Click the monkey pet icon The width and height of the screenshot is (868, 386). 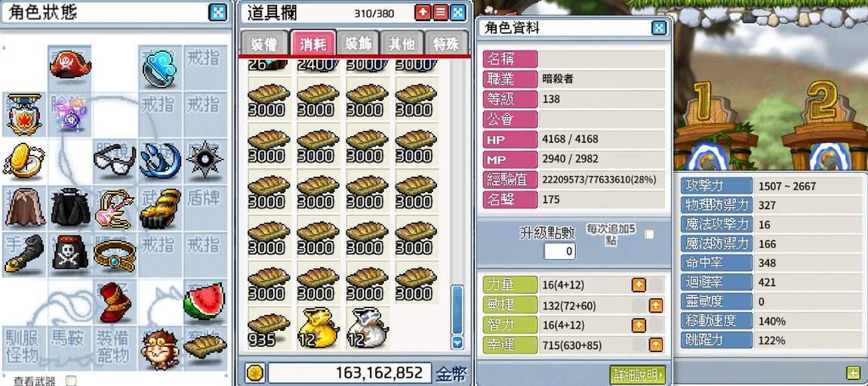coord(159,349)
